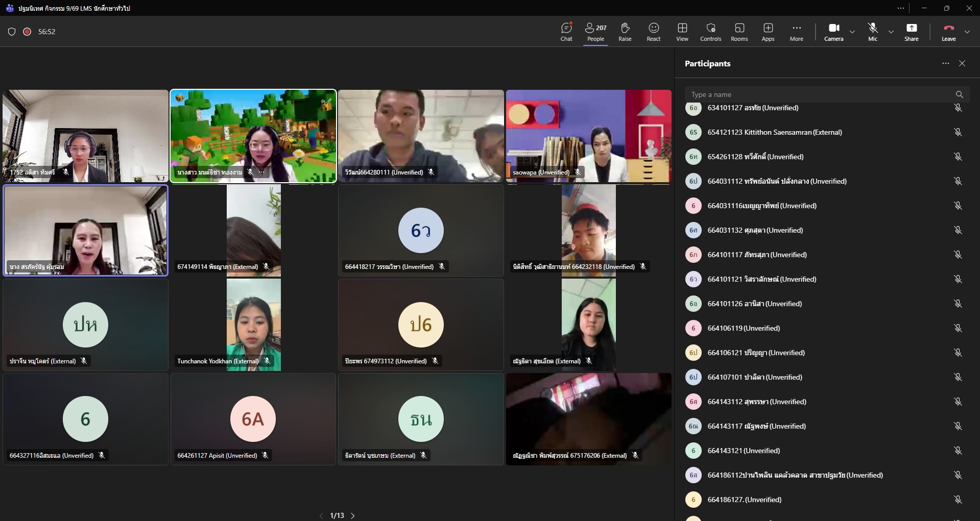This screenshot has width=980, height=521.
Task: Unmute the Mic
Action: click(x=873, y=32)
